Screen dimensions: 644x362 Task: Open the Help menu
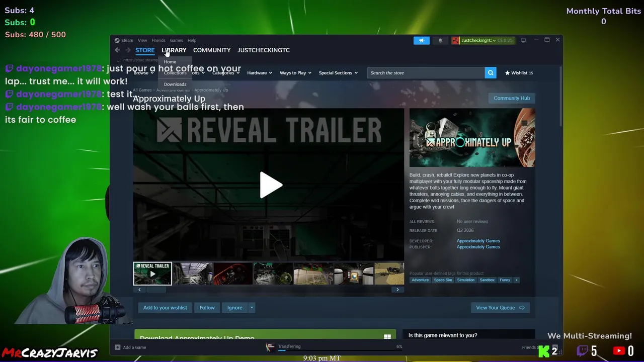(192, 40)
